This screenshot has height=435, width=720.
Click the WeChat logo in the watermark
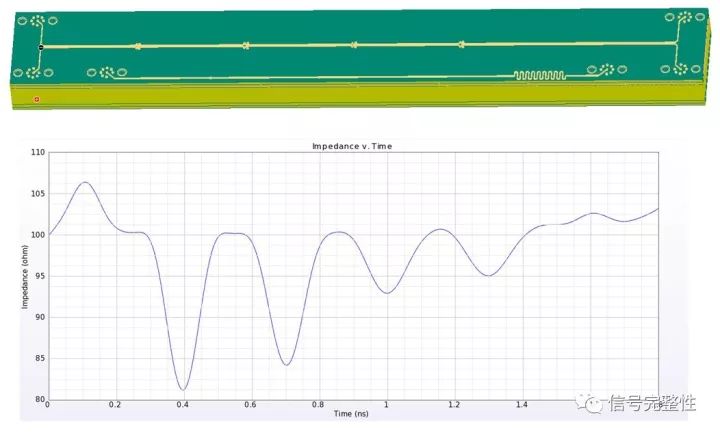click(x=597, y=402)
